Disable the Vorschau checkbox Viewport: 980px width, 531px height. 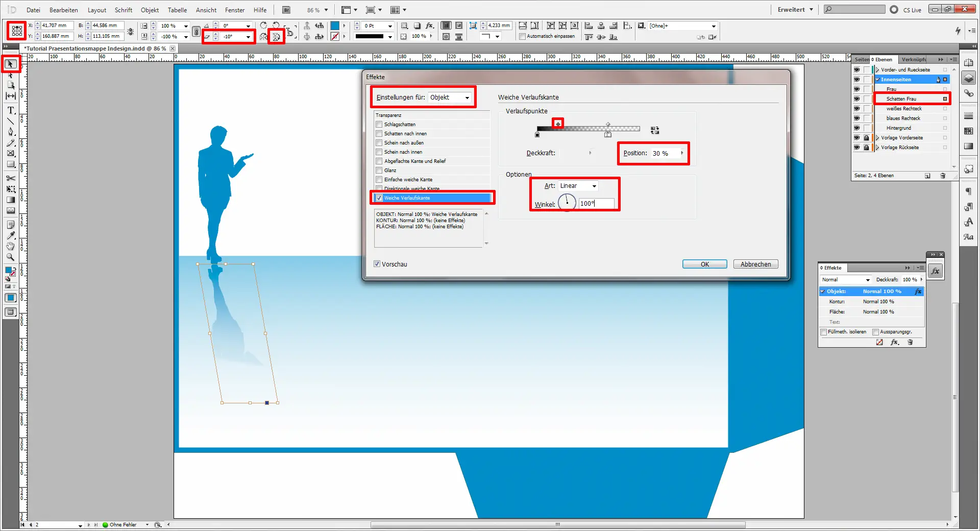click(x=377, y=264)
